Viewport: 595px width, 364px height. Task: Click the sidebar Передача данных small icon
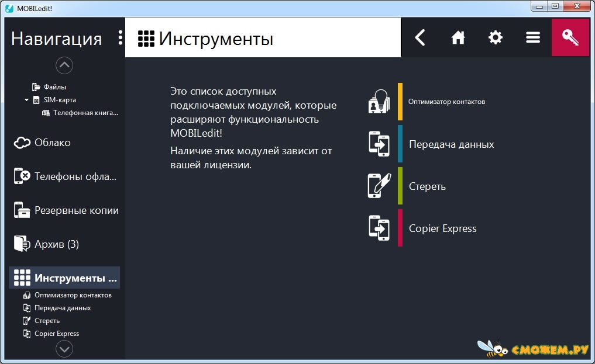click(26, 308)
